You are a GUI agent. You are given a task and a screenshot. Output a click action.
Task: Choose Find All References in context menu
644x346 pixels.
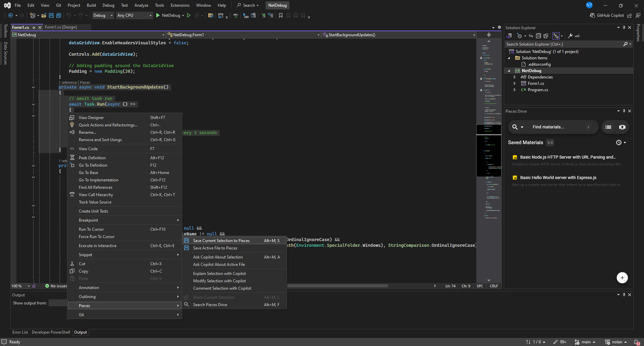click(125, 187)
